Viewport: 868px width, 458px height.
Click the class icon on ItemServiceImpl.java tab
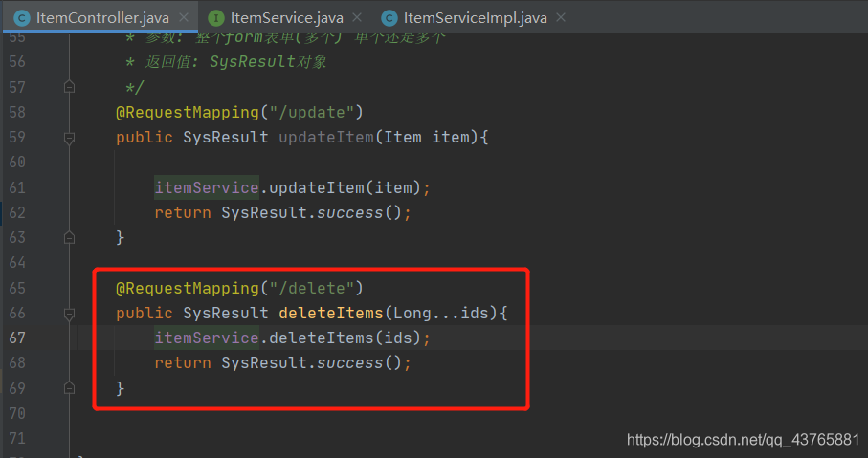click(x=389, y=18)
